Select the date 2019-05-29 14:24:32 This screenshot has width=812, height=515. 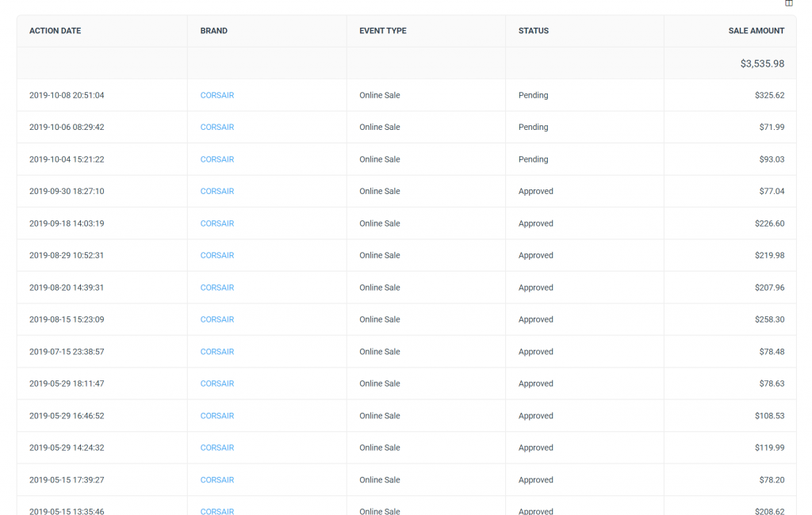(67, 448)
